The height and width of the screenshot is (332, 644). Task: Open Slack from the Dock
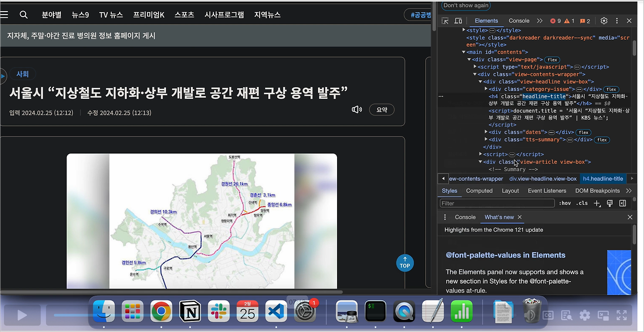click(218, 312)
